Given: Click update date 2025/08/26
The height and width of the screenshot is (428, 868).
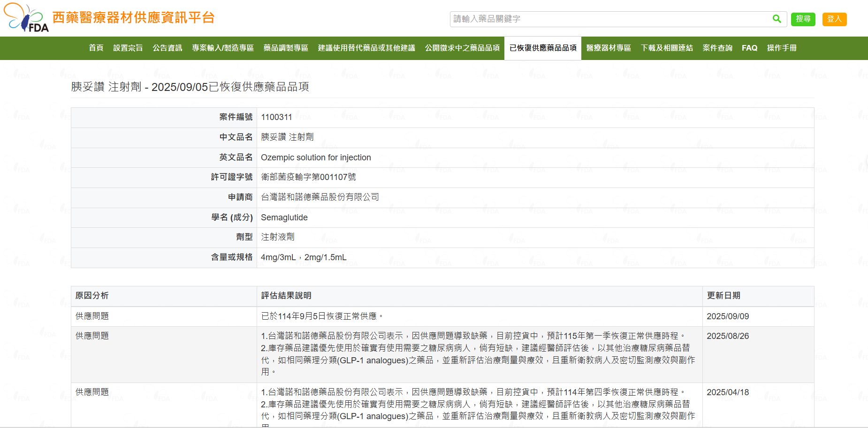Looking at the screenshot, I should point(728,336).
